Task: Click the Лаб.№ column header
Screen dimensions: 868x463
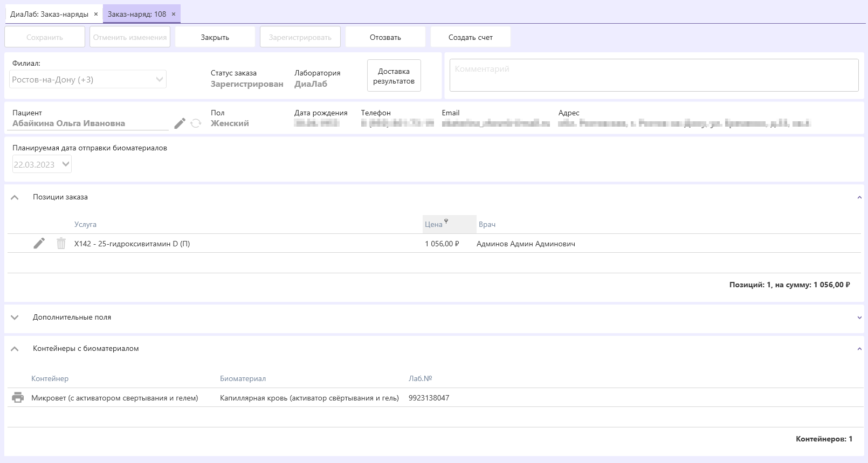Action: [420, 378]
